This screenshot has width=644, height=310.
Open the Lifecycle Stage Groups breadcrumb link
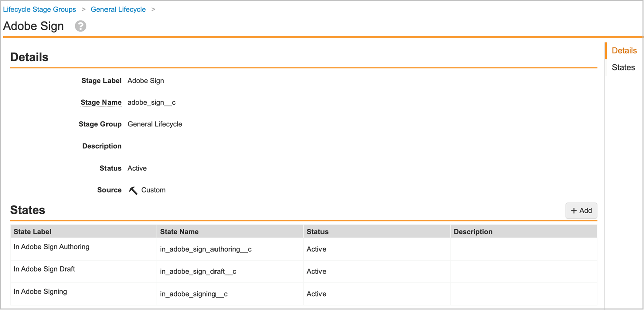40,9
